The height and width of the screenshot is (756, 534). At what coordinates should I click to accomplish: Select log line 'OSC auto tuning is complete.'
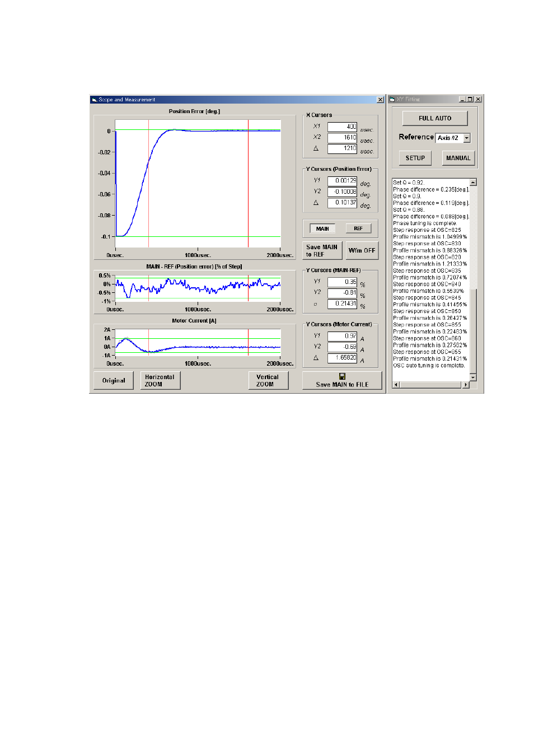click(429, 366)
